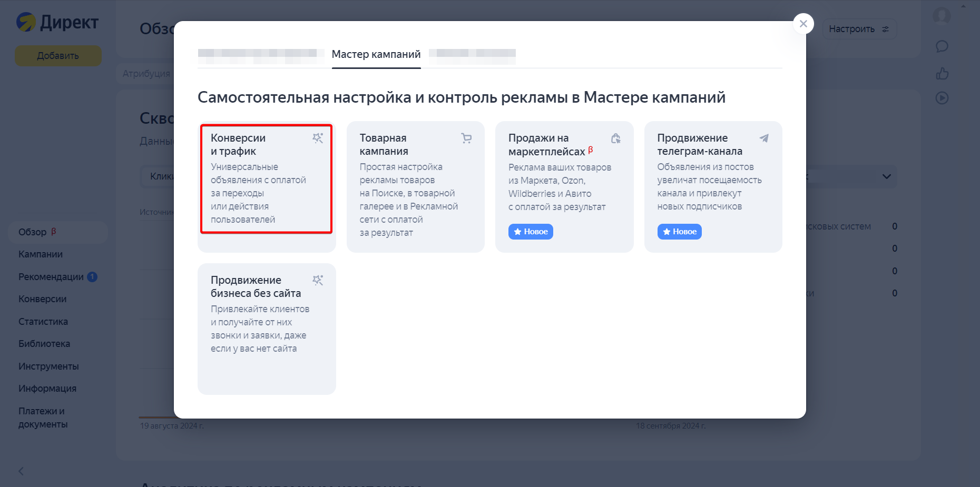Collapse the sidebar with the left chevron
This screenshot has width=980, height=487.
pyautogui.click(x=21, y=471)
